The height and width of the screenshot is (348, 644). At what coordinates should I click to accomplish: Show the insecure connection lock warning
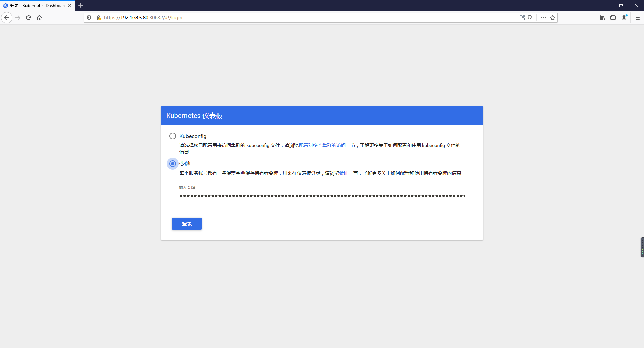point(99,18)
